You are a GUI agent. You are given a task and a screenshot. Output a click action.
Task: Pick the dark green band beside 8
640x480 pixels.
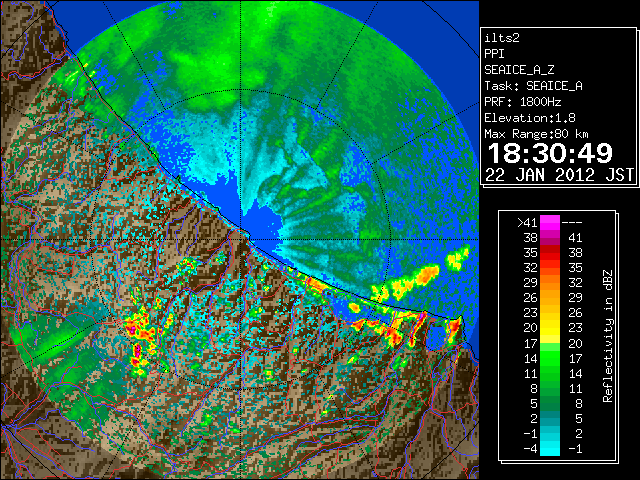(x=550, y=388)
